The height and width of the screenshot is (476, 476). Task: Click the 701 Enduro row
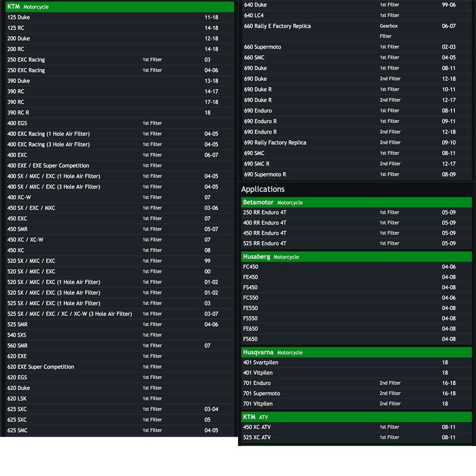click(x=357, y=383)
